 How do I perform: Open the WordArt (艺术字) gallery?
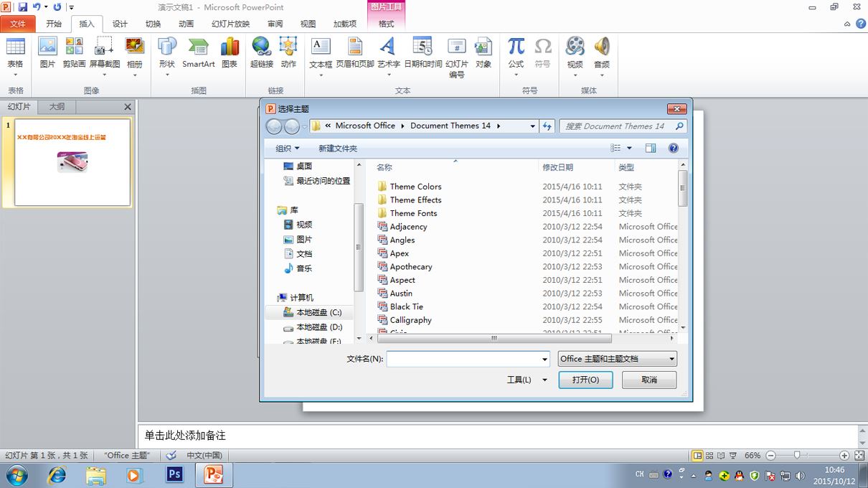(x=388, y=56)
